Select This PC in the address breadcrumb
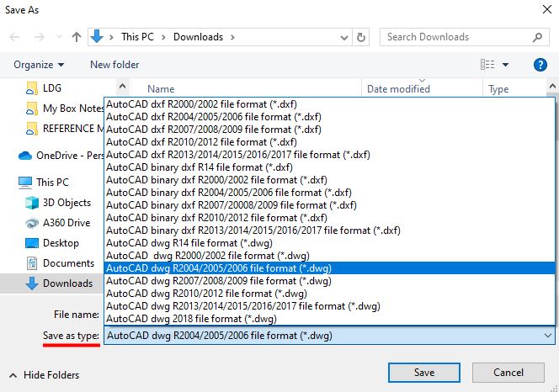559x392 pixels. pyautogui.click(x=137, y=37)
